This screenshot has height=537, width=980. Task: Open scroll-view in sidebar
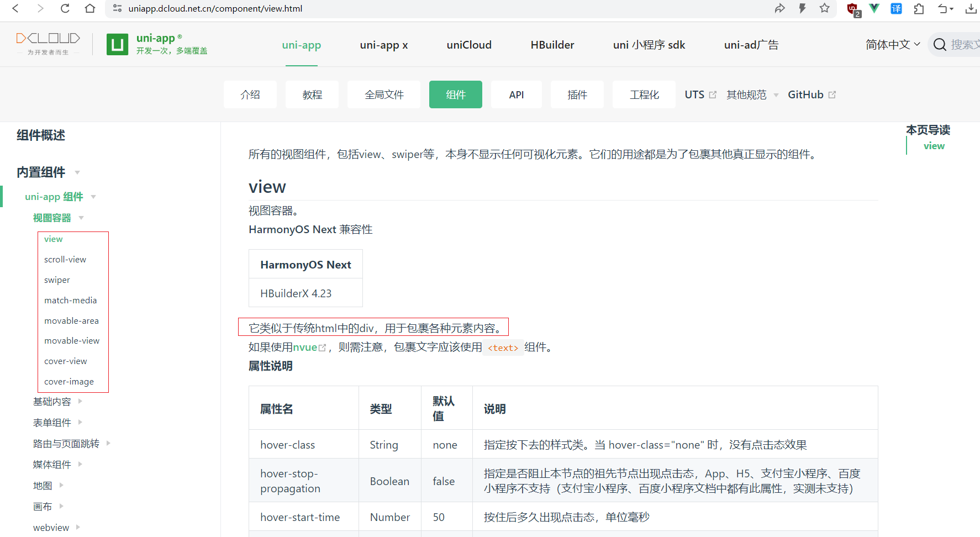pos(65,260)
